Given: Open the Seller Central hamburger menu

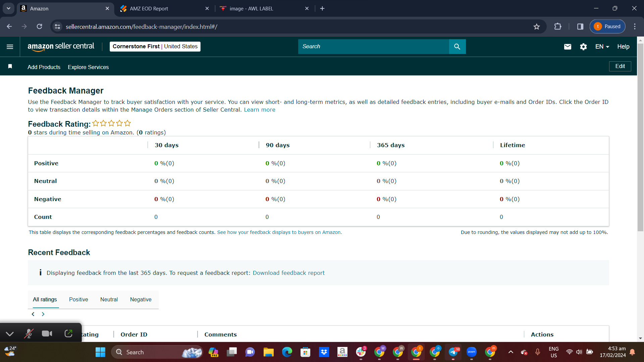Looking at the screenshot, I should click(10, 47).
